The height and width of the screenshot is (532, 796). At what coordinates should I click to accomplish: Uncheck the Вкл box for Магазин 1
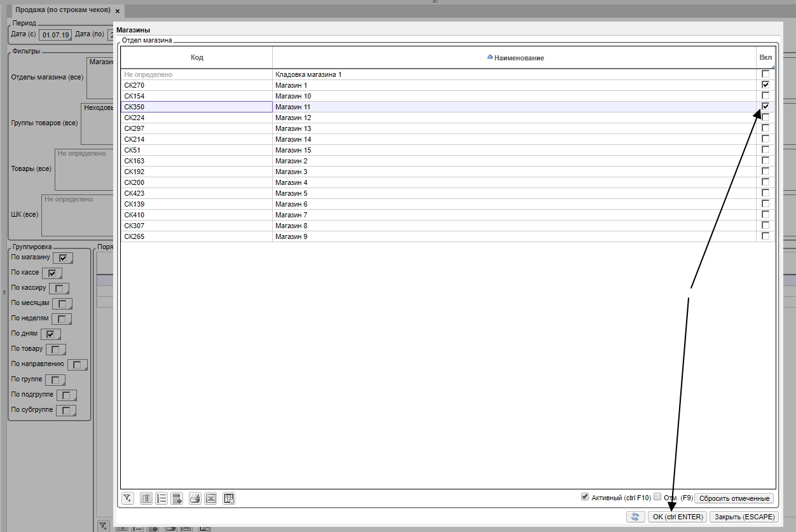[x=765, y=85]
